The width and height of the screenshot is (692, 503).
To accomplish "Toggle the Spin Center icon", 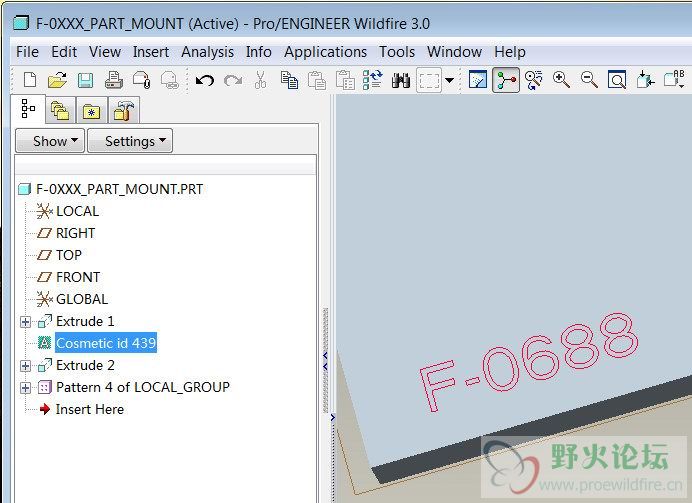I will [x=506, y=80].
